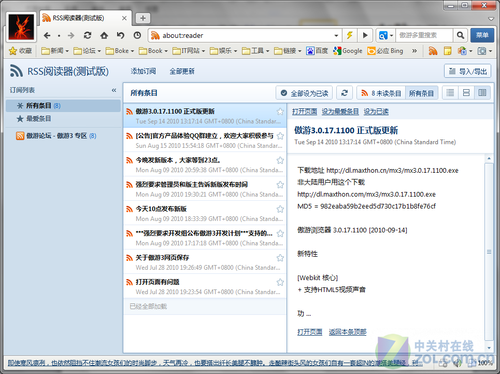Star the entry dated Aug 09 20:59:38

[x=280, y=160]
